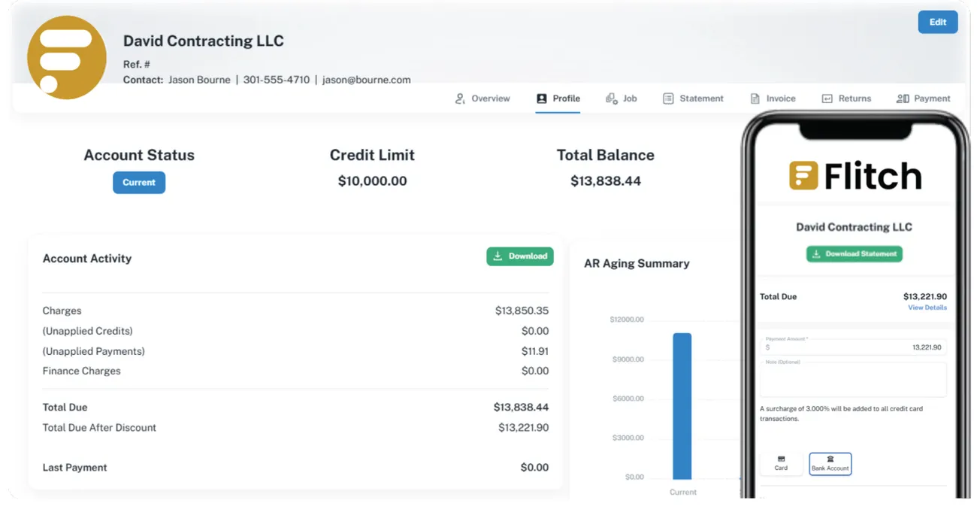Select the Card payment method
Screen dimensions: 980x509
coord(781,464)
